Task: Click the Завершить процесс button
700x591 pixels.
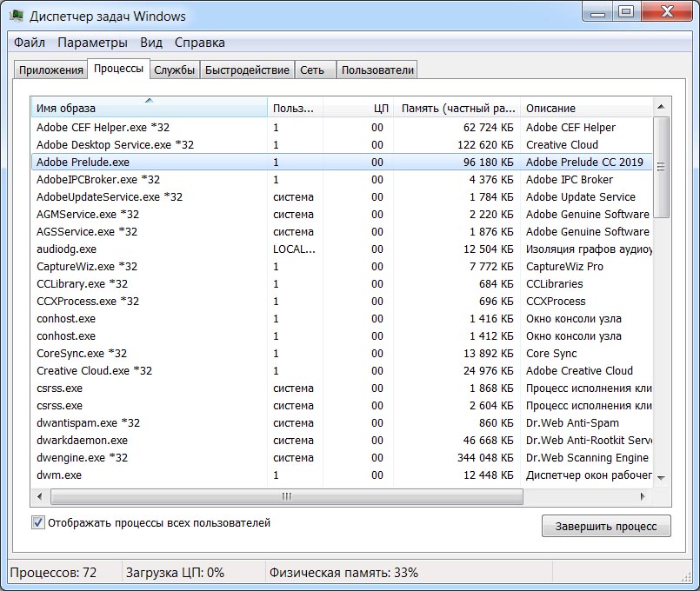Action: click(606, 527)
